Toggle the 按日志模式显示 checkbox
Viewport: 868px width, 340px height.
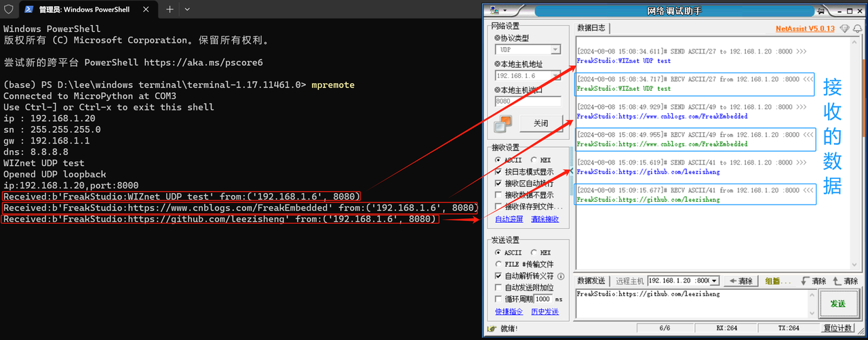499,172
